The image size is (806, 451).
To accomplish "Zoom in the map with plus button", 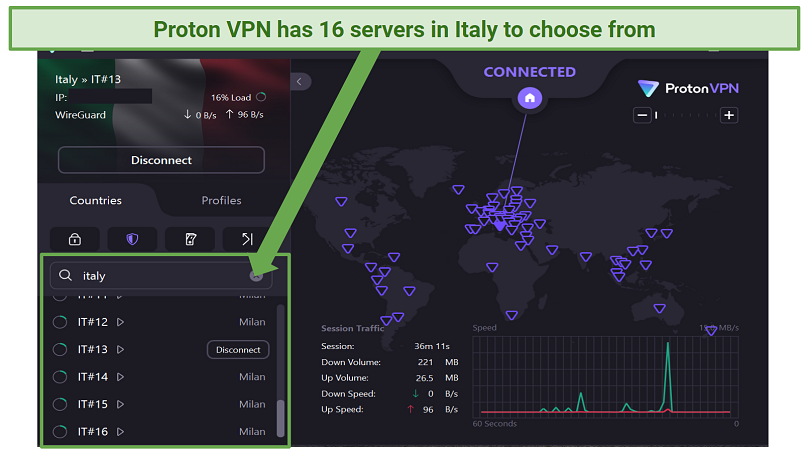I will click(x=729, y=115).
